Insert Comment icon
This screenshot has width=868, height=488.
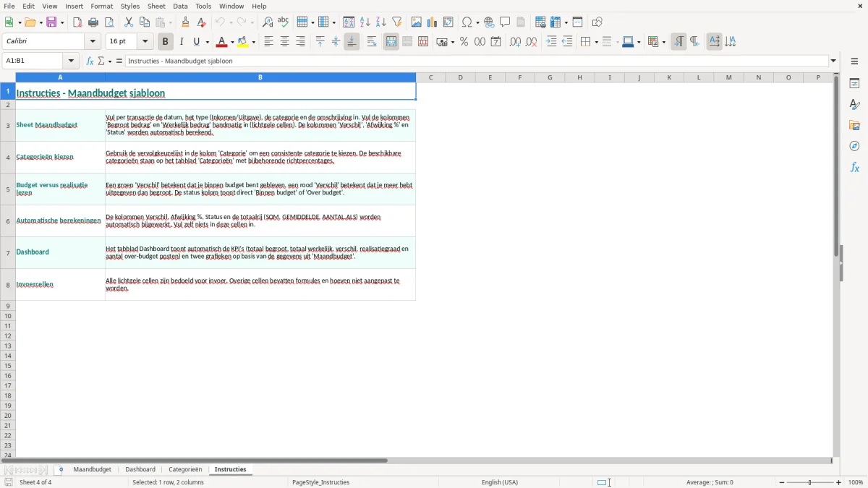click(505, 22)
